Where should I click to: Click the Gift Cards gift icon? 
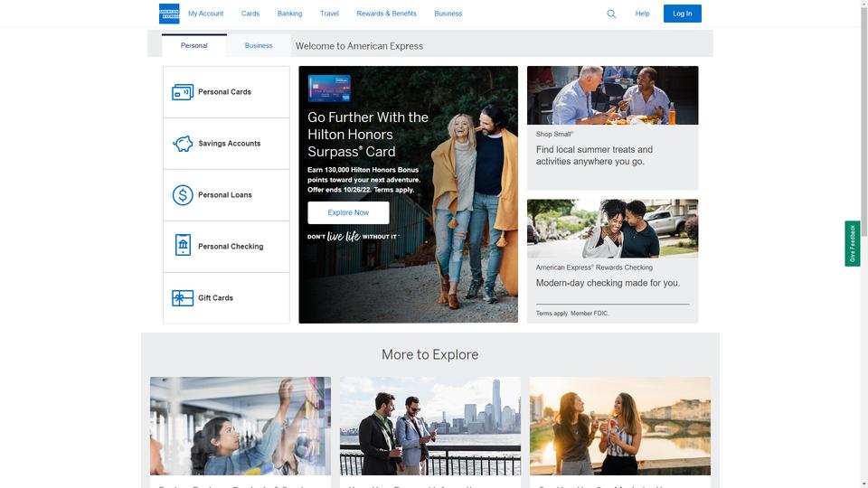click(x=182, y=297)
